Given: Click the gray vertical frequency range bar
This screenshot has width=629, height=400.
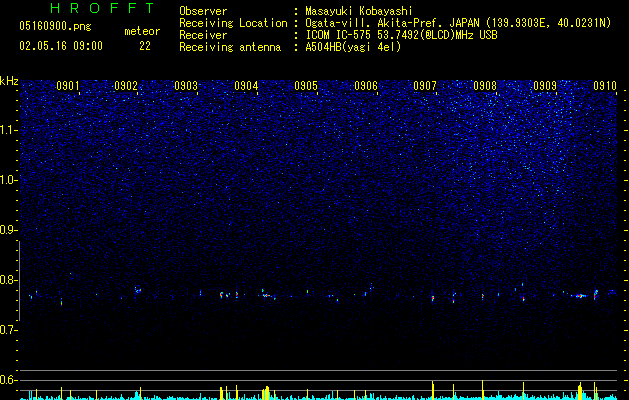Looking at the screenshot, I should pos(19,281).
